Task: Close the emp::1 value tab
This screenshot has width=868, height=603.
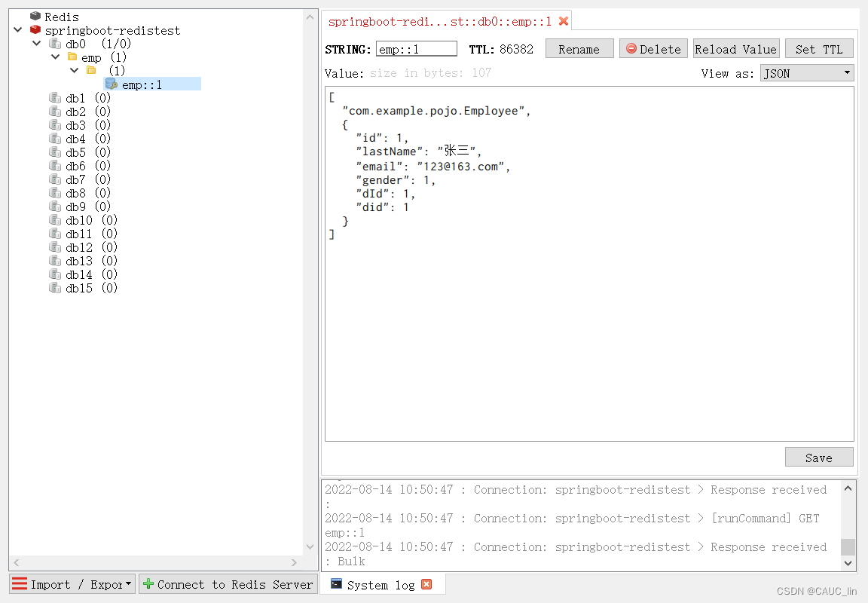Action: pyautogui.click(x=564, y=21)
